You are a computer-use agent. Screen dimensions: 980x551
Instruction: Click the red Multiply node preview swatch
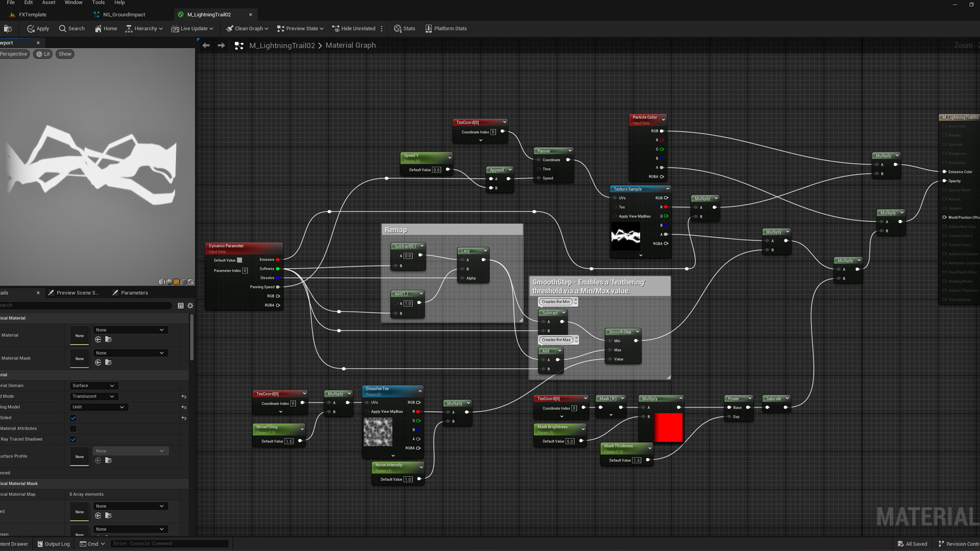[x=669, y=428]
